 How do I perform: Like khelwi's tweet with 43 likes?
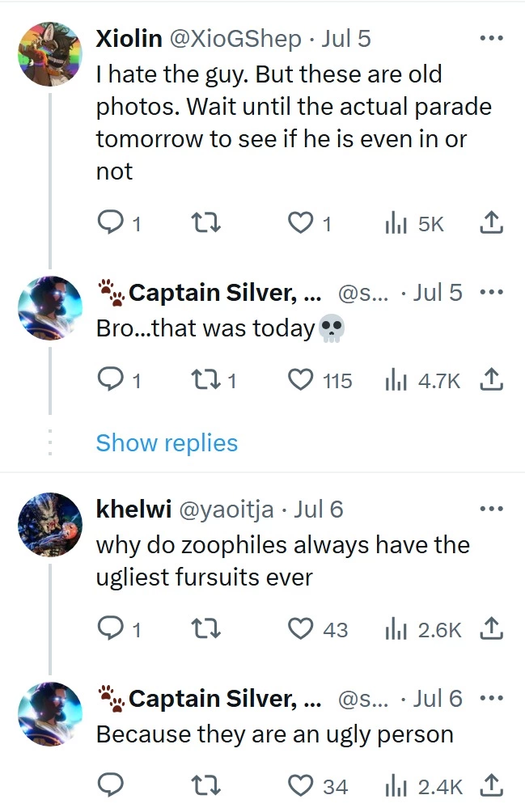pos(317,630)
